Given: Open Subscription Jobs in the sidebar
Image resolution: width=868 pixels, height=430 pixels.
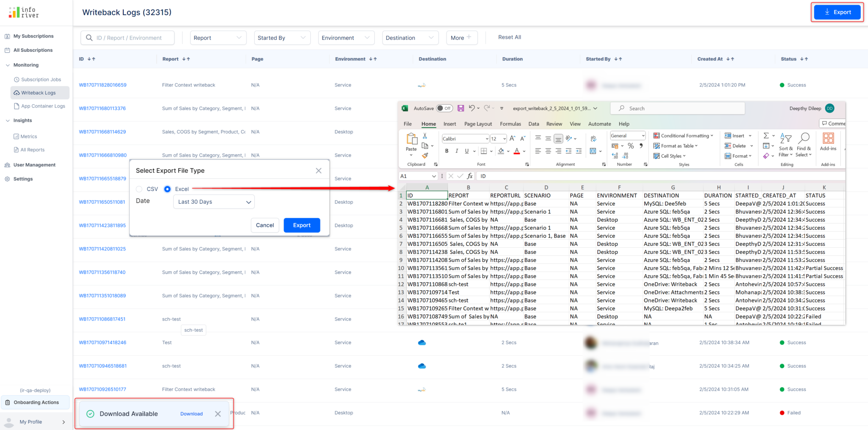Looking at the screenshot, I should coord(42,79).
